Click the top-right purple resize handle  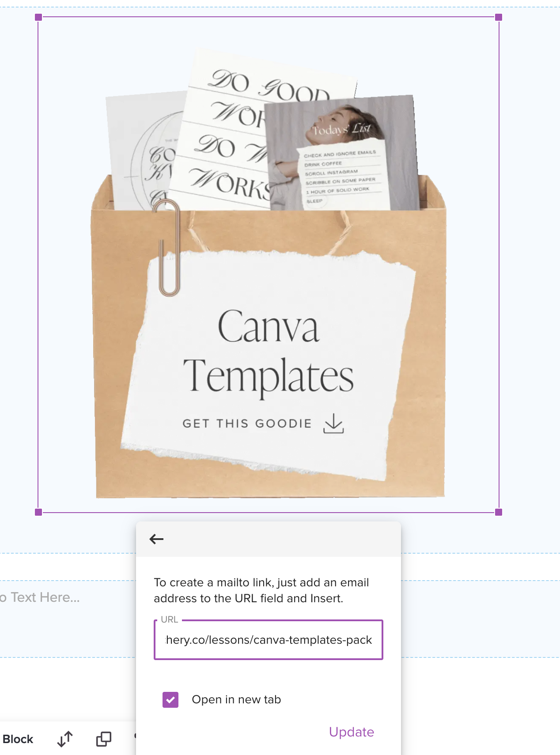499,17
